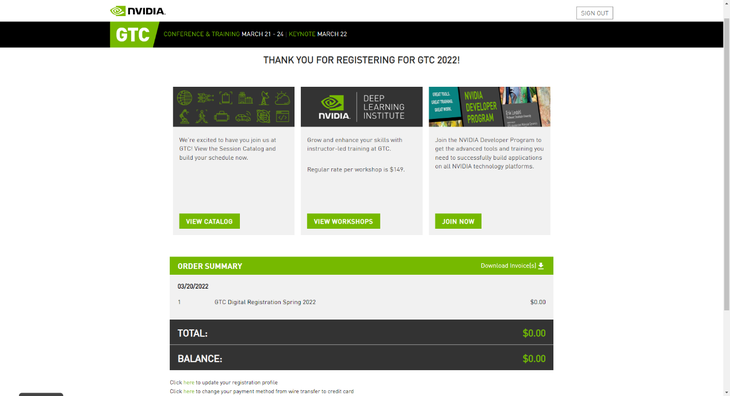Click the car icon in session catalog banner
Viewport: 730px width, 396px height.
click(243, 117)
